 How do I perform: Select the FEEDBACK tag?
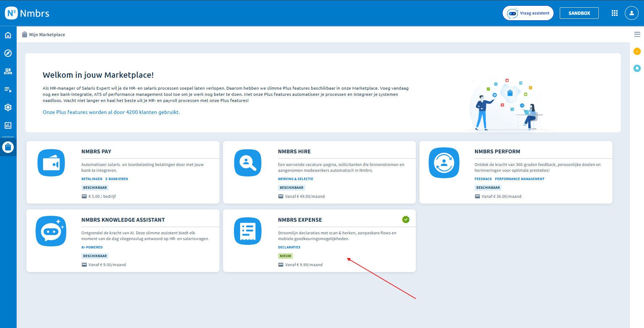point(483,179)
